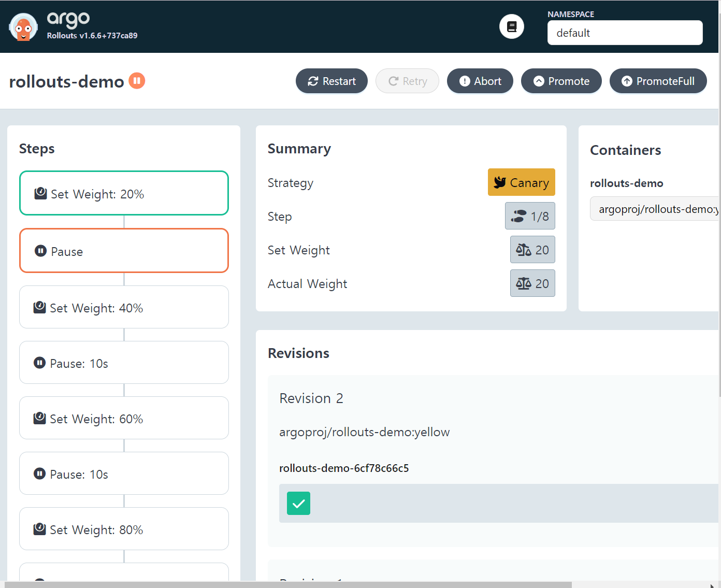Click the orange paused status icon
Image resolution: width=721 pixels, height=588 pixels.
click(137, 80)
